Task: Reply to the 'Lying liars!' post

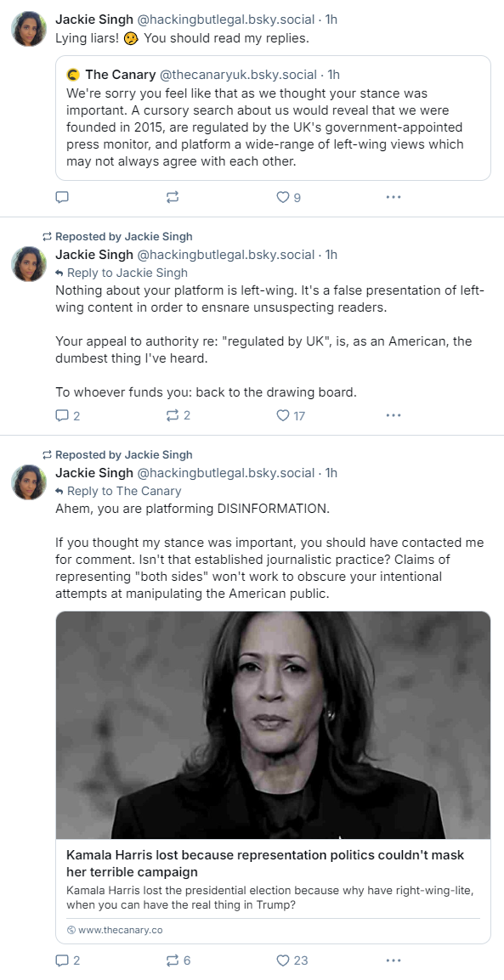Action: pyautogui.click(x=62, y=198)
